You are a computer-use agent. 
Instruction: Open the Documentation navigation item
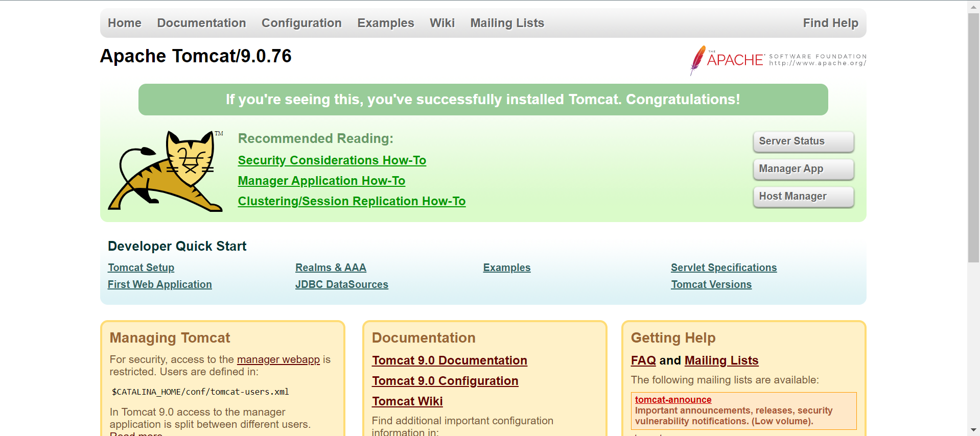tap(201, 23)
